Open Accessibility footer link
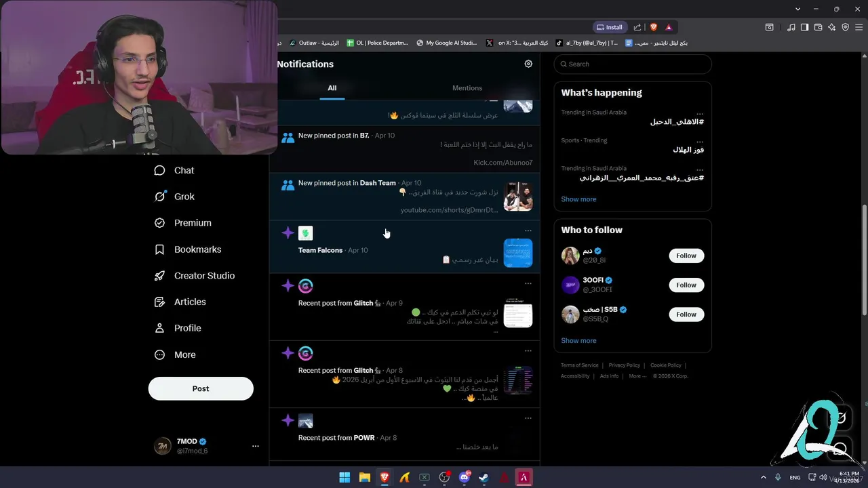The height and width of the screenshot is (488, 868). [x=575, y=376]
